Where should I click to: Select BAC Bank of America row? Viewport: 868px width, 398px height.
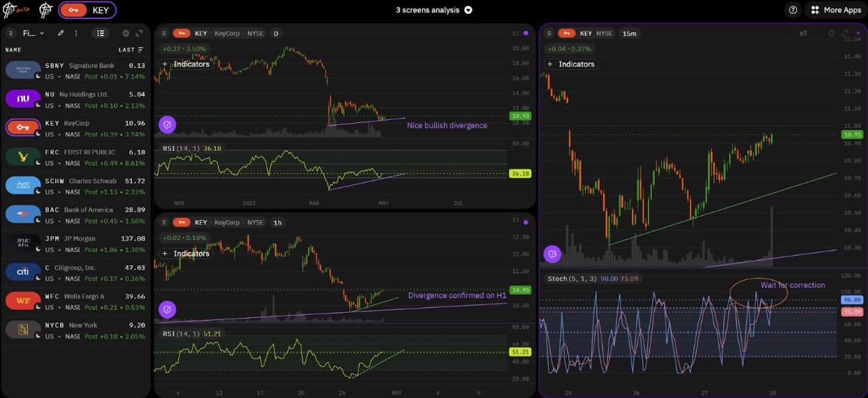coord(75,214)
